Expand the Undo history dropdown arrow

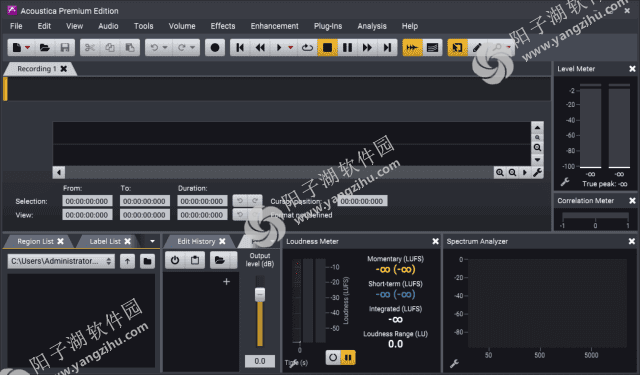(x=165, y=48)
